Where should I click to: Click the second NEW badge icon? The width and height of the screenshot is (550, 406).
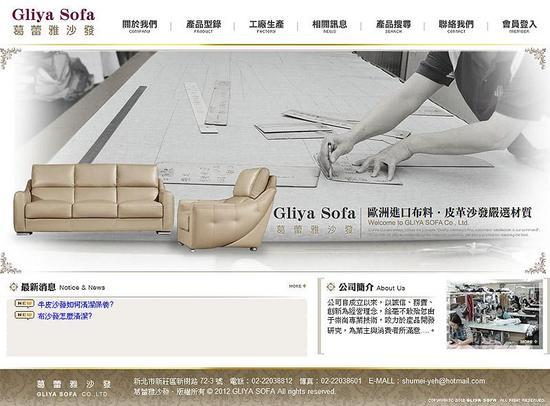click(x=24, y=315)
